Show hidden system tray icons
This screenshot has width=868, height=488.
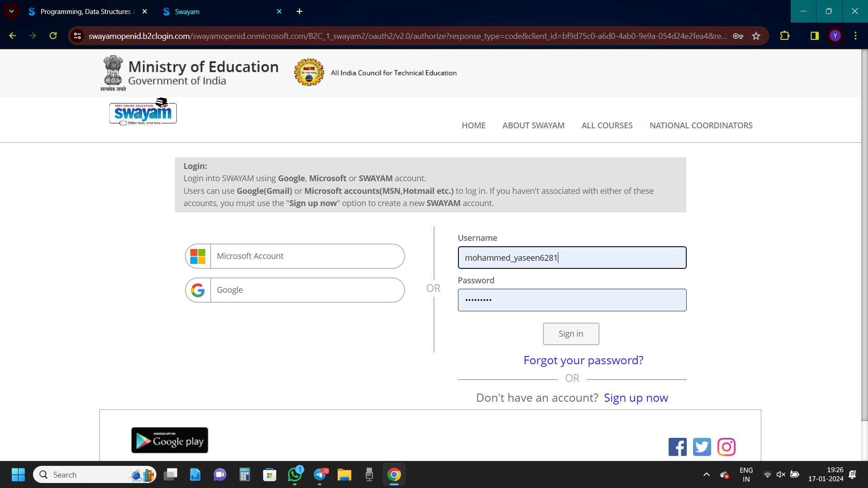pos(706,474)
